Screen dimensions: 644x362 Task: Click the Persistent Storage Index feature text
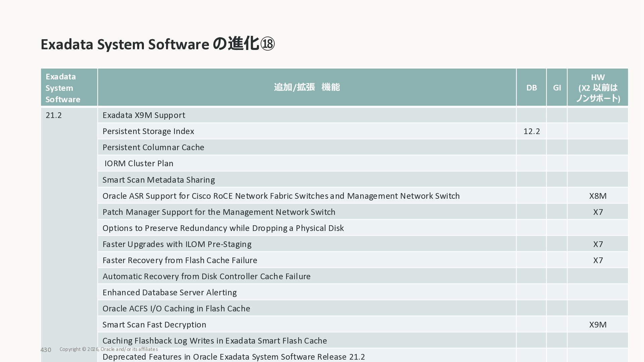[148, 131]
